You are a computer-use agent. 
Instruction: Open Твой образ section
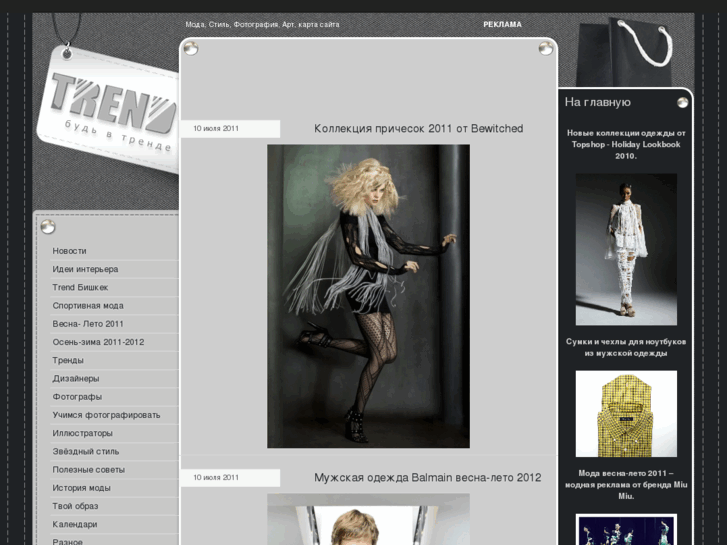pyautogui.click(x=75, y=506)
